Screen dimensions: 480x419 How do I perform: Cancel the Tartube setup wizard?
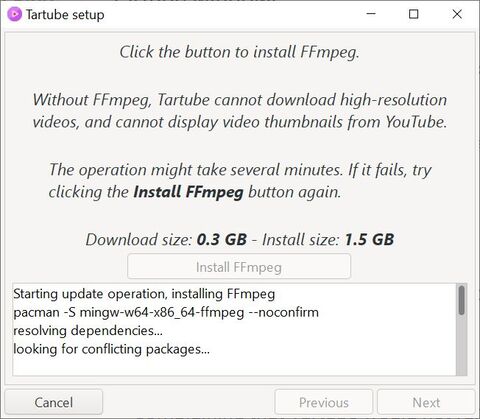54,402
